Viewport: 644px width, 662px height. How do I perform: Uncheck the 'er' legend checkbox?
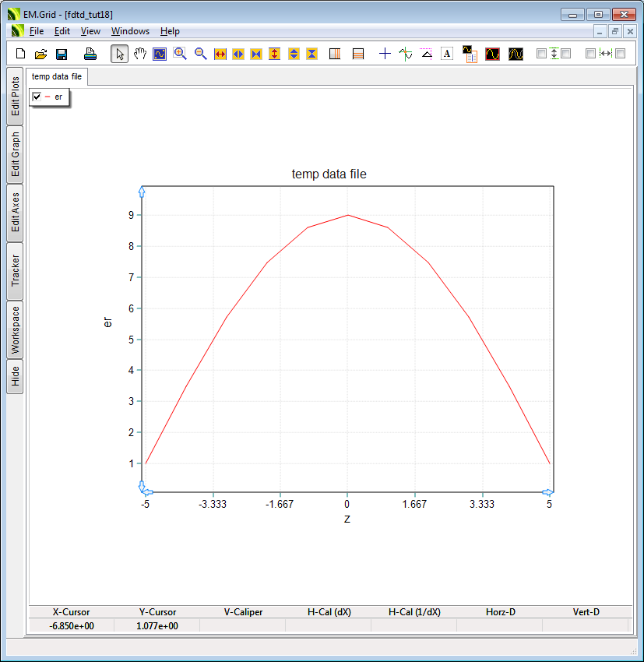pos(37,97)
